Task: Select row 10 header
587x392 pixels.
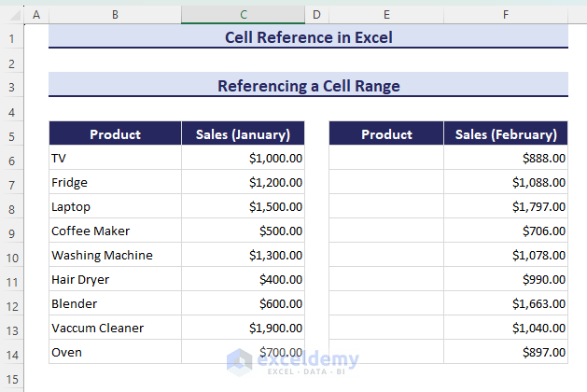Action: (x=11, y=256)
